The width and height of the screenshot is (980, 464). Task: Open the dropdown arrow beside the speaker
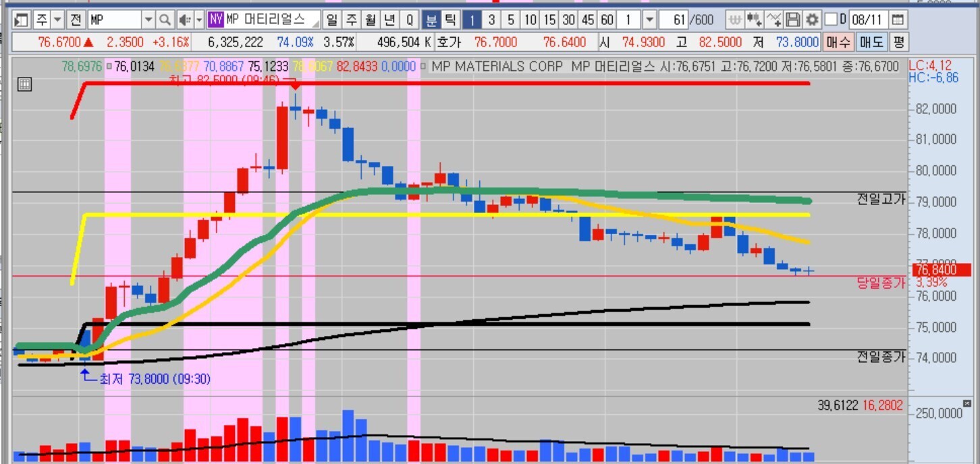point(198,19)
